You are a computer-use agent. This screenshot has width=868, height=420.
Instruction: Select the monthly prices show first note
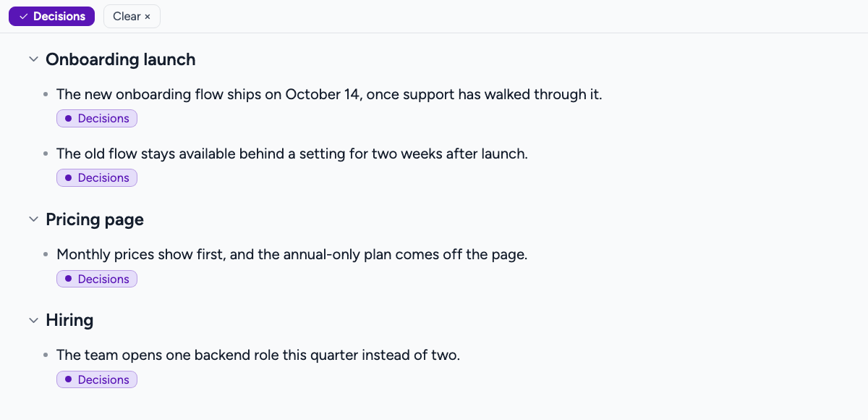click(292, 255)
